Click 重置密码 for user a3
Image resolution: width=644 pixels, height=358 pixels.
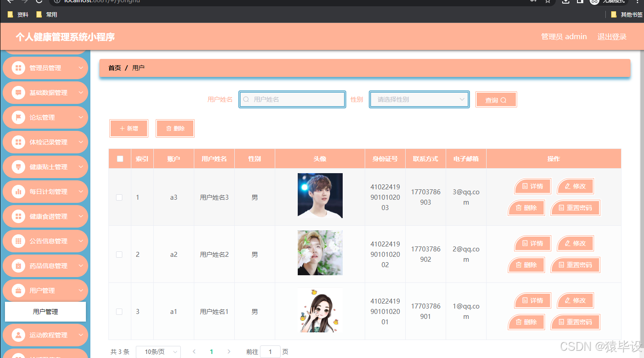click(x=575, y=208)
